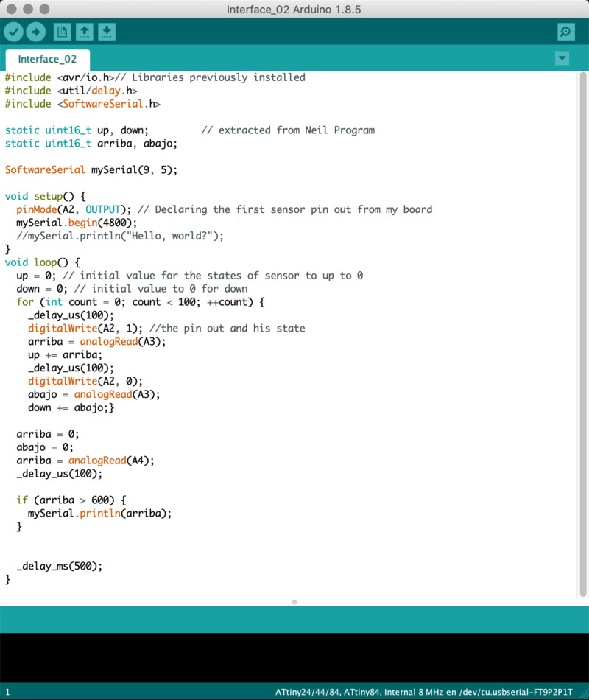The height and width of the screenshot is (700, 589).
Task: Click the line number '1' in status bar
Action: point(7,692)
